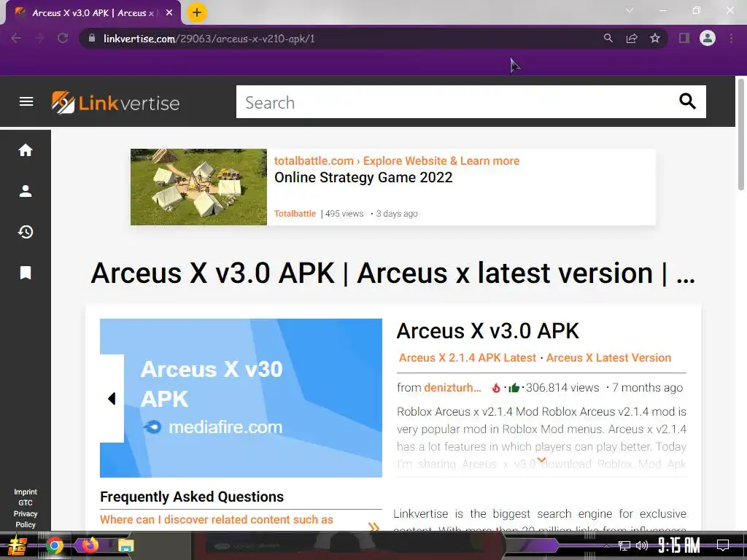Click the Linkvertise logo
The height and width of the screenshot is (560, 747).
(116, 102)
